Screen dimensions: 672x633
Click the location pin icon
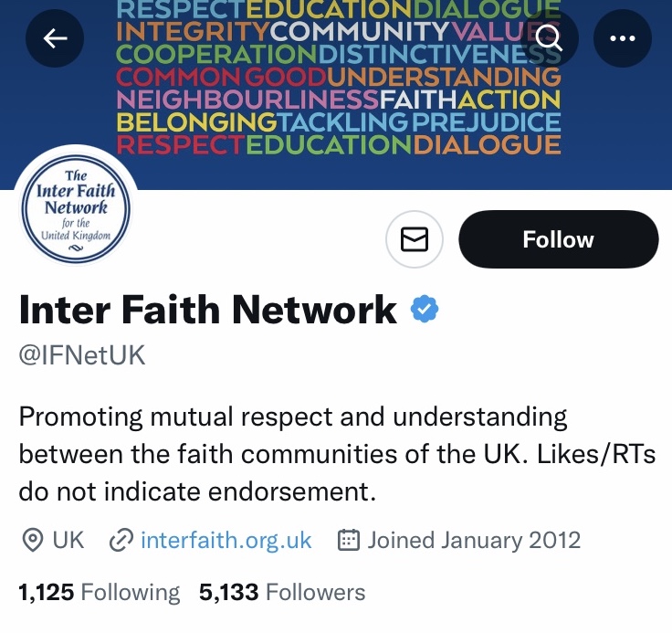tap(33, 540)
